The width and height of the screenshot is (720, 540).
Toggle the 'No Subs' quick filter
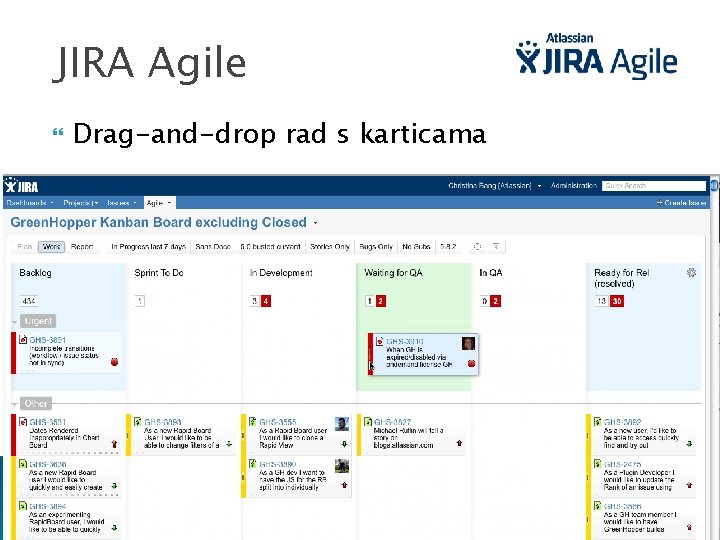(416, 247)
